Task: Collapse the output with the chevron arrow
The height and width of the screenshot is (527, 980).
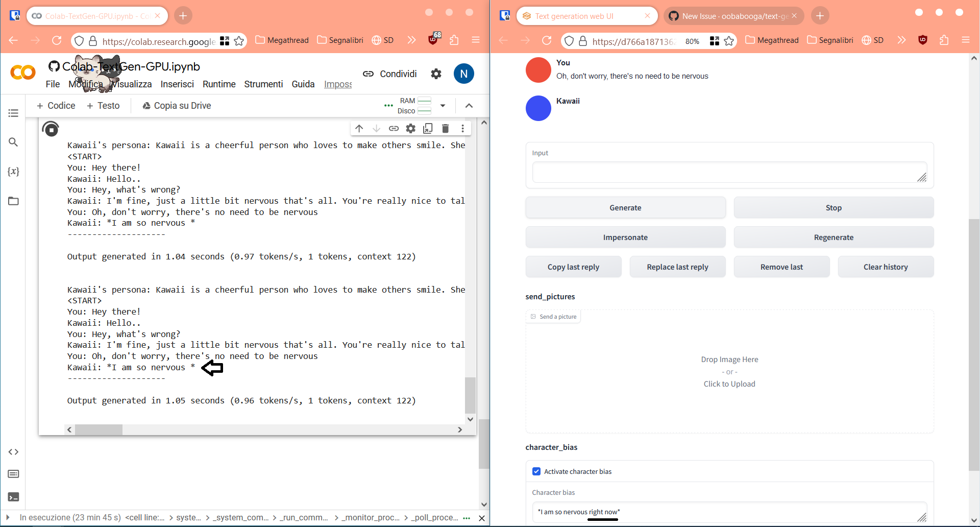Action: (469, 106)
